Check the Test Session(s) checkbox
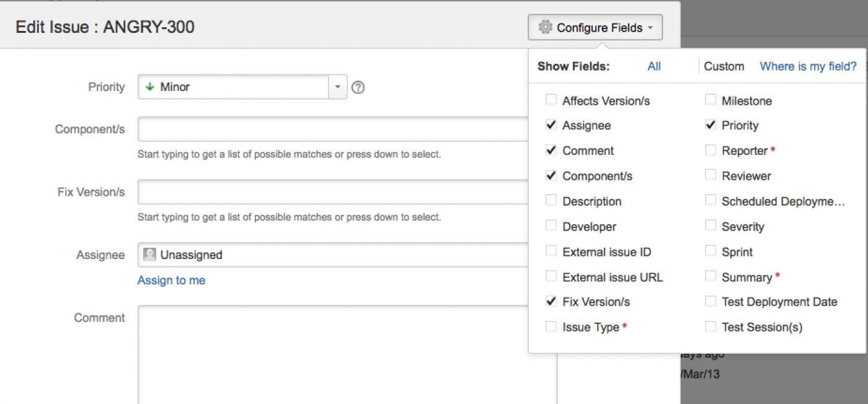Screen dimensions: 868x404 tap(711, 327)
